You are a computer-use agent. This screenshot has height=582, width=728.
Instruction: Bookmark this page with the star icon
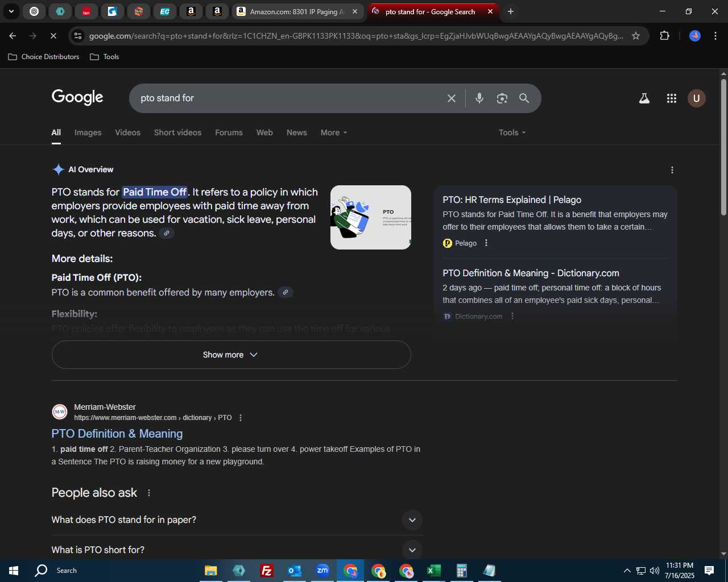[636, 36]
